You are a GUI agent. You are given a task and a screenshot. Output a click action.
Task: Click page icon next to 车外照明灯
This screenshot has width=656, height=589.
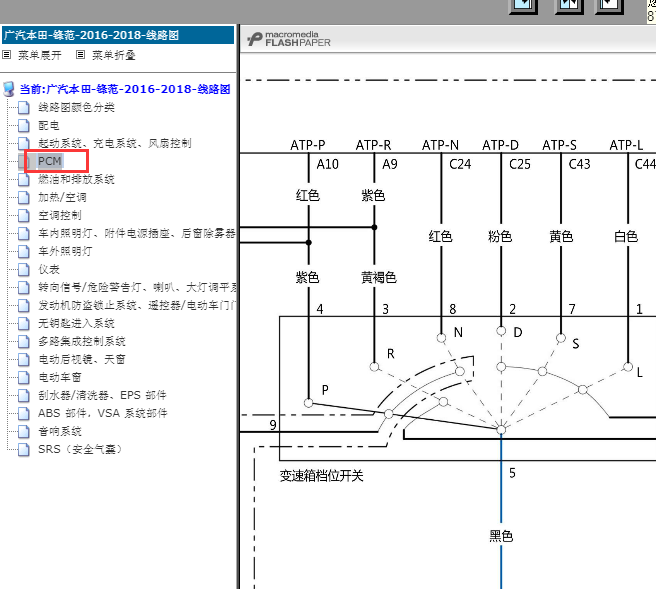[24, 251]
